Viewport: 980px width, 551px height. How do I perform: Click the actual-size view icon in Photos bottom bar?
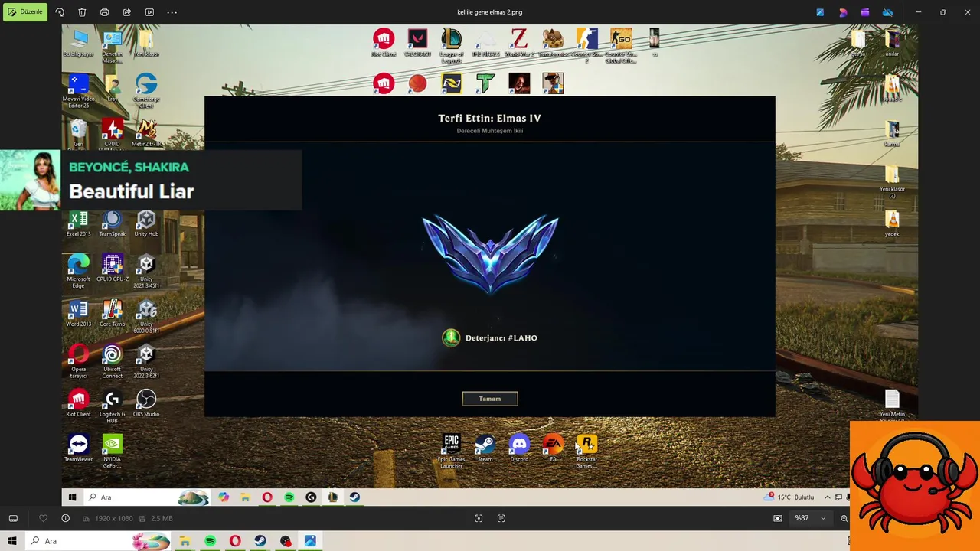point(501,518)
